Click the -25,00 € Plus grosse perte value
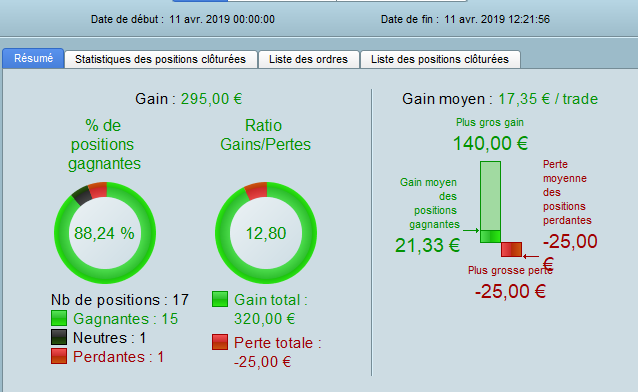638x392 pixels. (510, 291)
